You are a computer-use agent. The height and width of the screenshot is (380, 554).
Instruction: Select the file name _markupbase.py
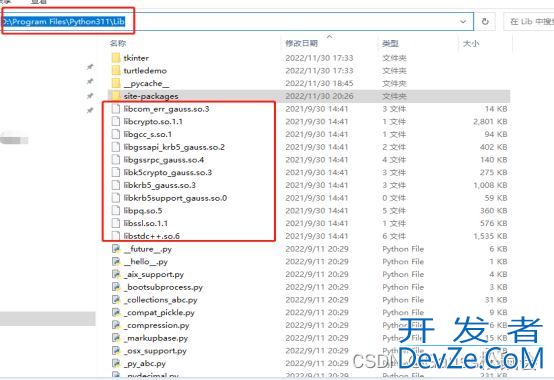click(156, 338)
